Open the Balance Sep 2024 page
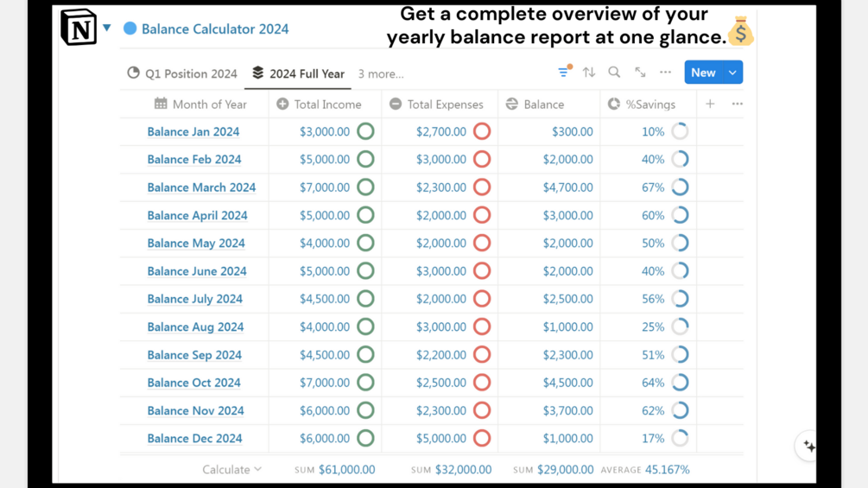 194,355
